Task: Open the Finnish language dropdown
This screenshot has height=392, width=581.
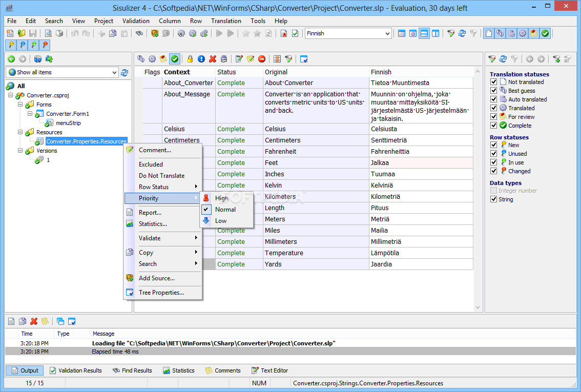Action: pos(387,34)
